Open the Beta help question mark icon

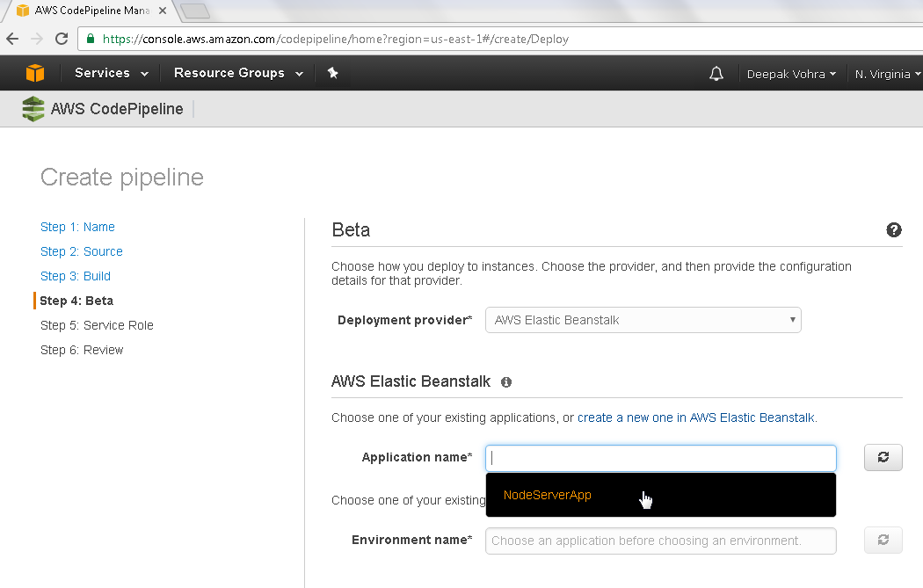coord(894,230)
